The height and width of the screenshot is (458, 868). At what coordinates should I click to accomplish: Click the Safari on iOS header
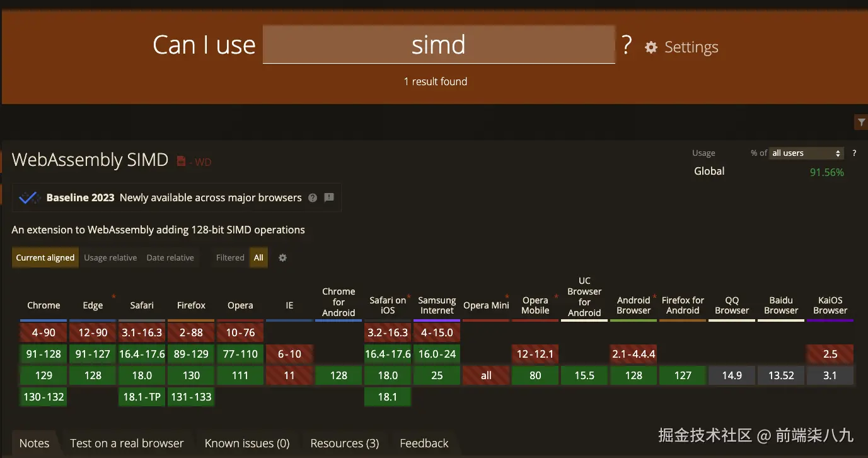pyautogui.click(x=388, y=305)
